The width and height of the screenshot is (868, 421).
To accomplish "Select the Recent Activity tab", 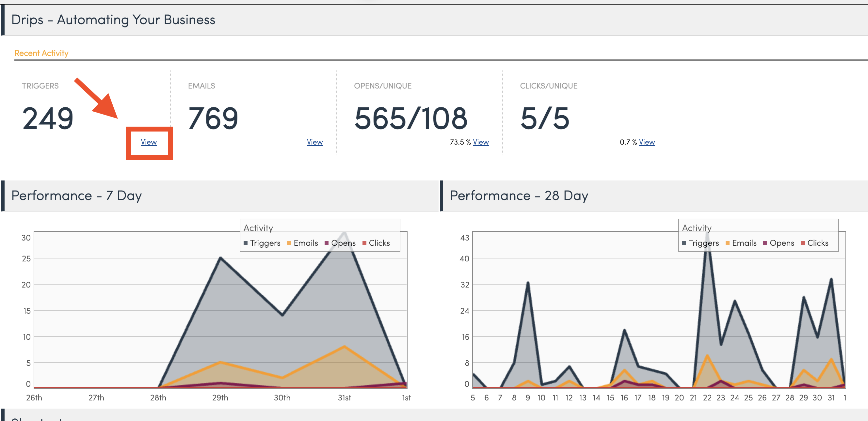I will (x=41, y=53).
